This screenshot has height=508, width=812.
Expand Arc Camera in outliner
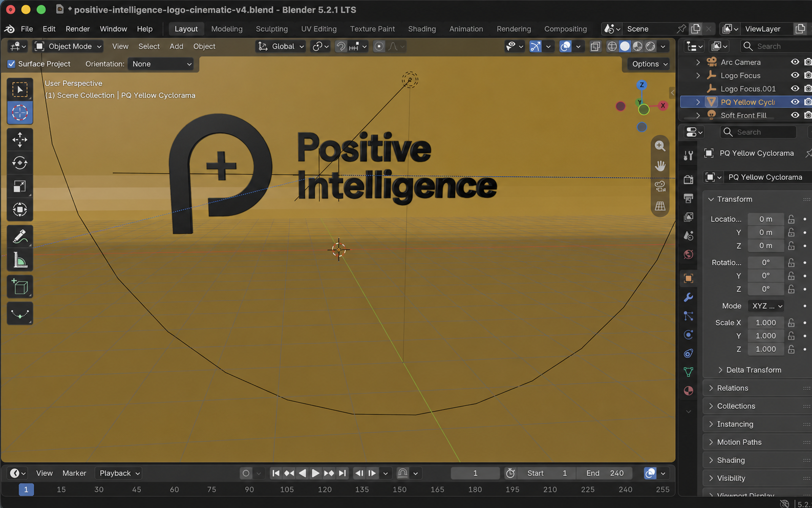coord(698,62)
